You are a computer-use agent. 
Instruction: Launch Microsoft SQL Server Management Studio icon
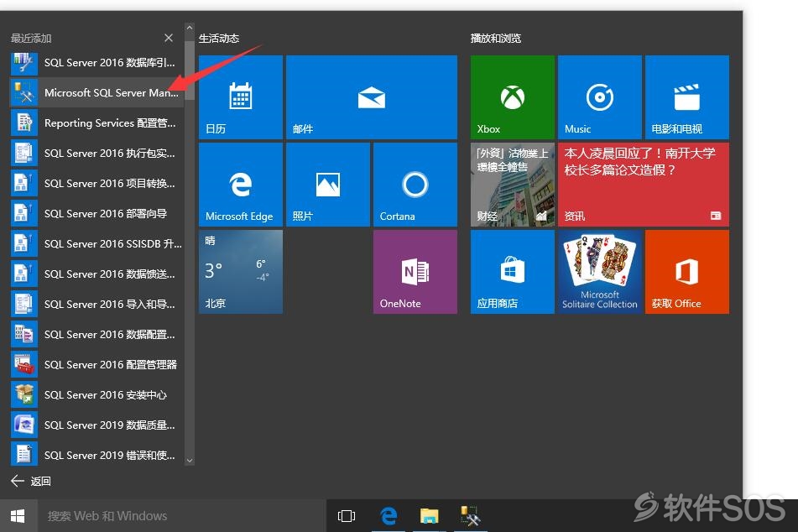pyautogui.click(x=24, y=92)
